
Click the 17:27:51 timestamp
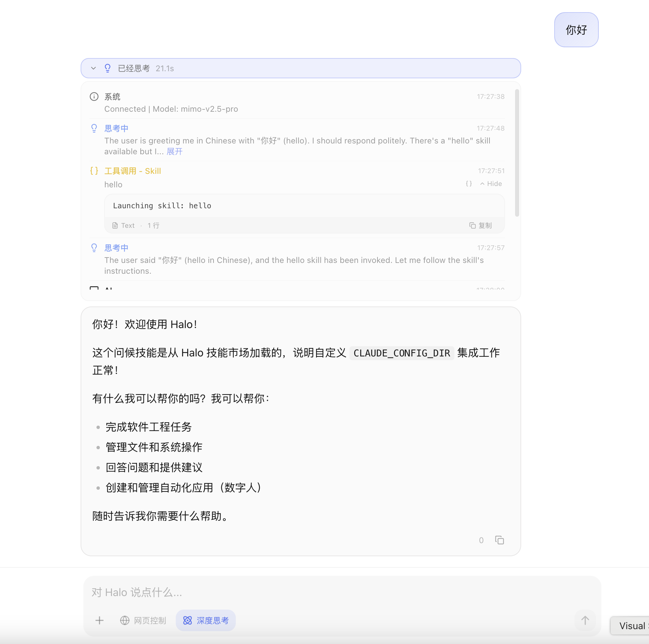coord(491,171)
